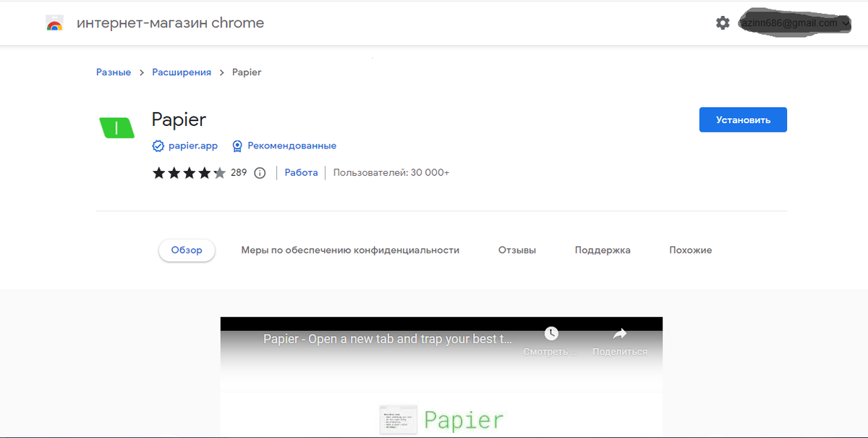Click the Рекомендованные link
868x438 pixels.
292,146
